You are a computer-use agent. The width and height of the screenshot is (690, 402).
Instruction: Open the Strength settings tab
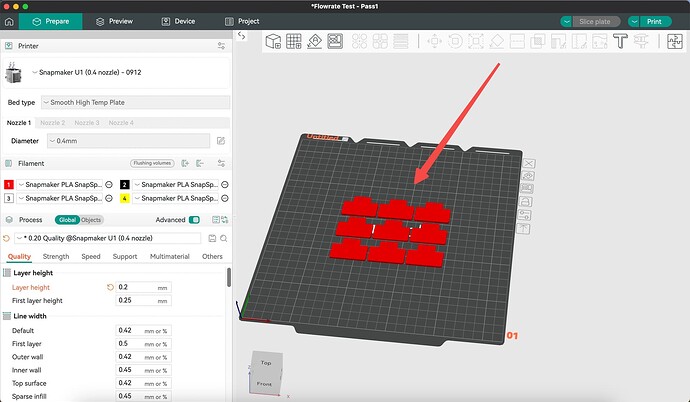click(56, 257)
